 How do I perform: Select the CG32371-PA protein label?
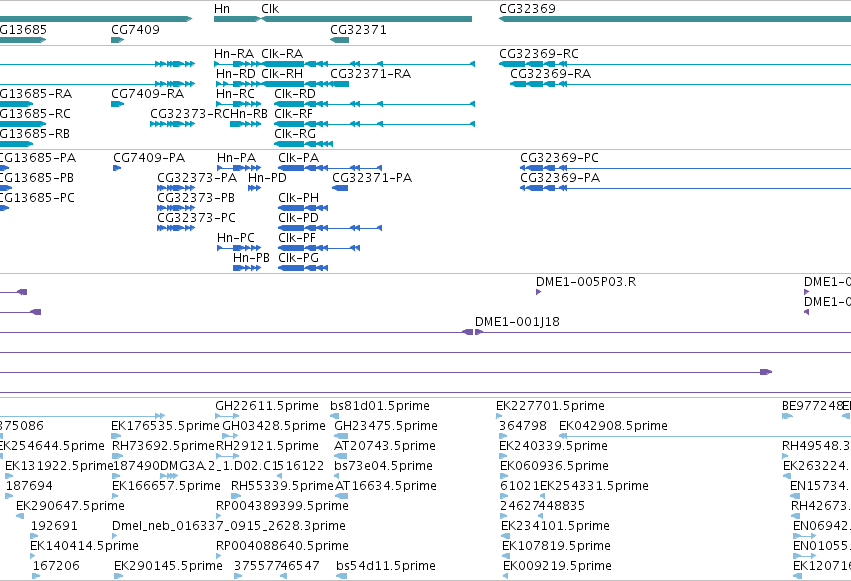tap(372, 178)
